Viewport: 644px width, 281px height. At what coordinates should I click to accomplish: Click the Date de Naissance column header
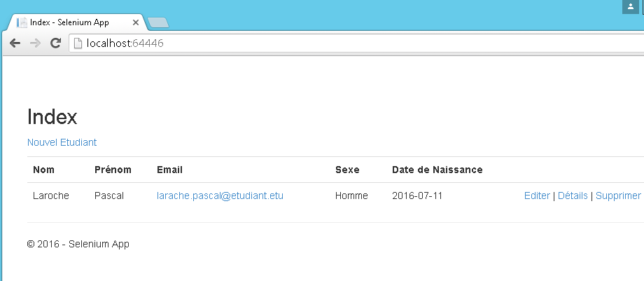point(437,170)
